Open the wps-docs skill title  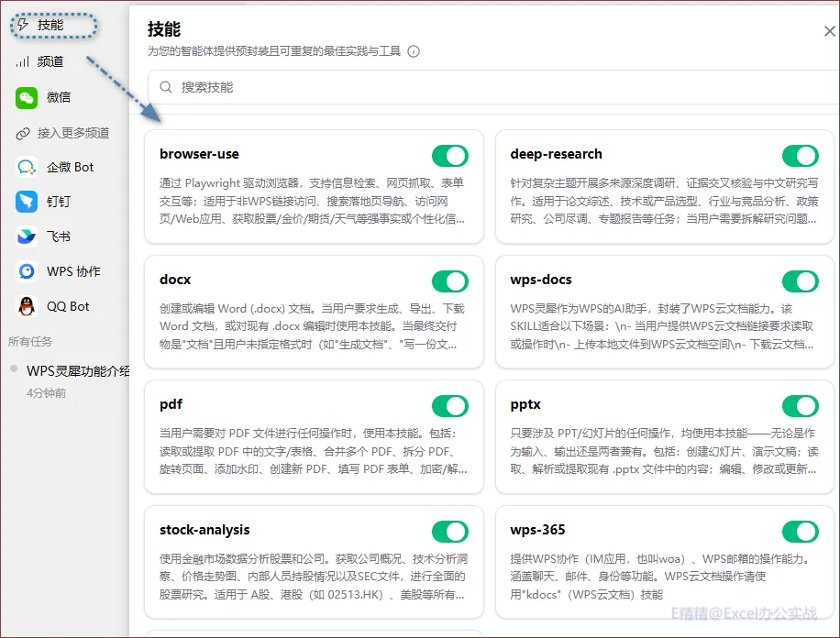[541, 280]
